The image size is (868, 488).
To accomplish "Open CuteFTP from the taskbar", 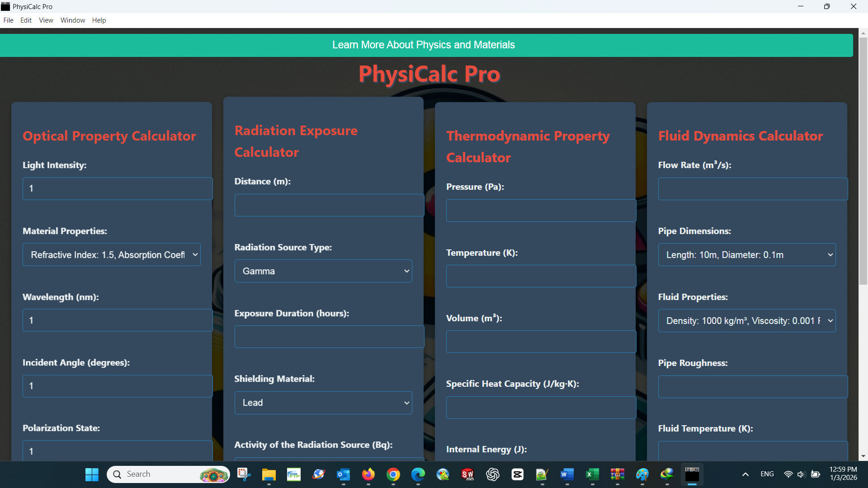I will (294, 474).
